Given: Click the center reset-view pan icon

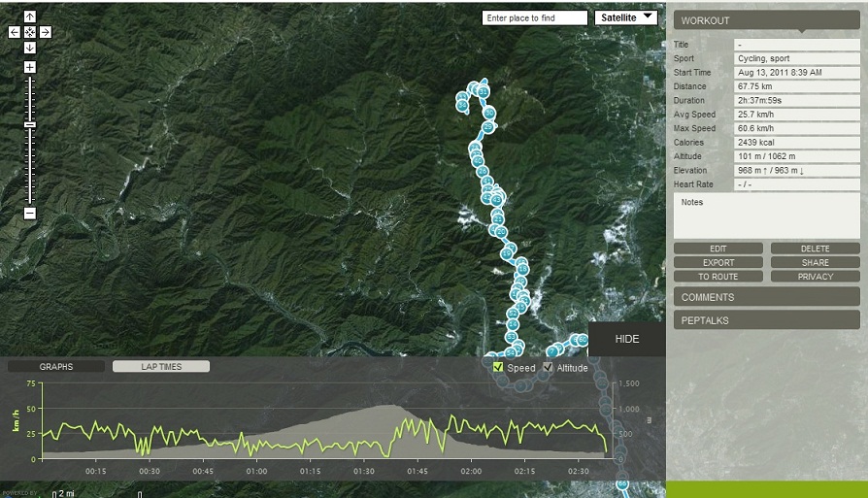Looking at the screenshot, I should tap(29, 32).
